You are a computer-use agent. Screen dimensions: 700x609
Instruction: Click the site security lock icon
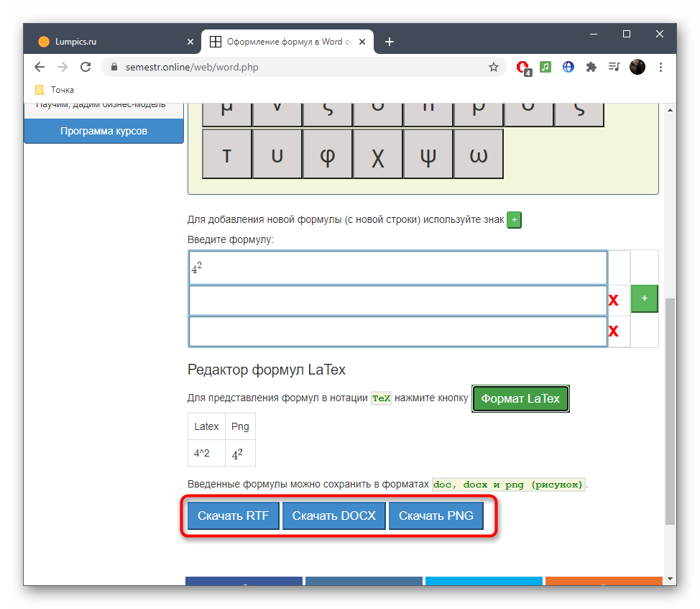coord(114,67)
